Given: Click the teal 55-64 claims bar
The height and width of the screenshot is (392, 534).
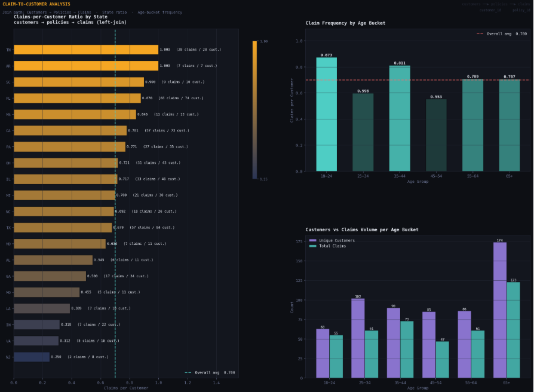Looking at the screenshot, I should tap(478, 354).
